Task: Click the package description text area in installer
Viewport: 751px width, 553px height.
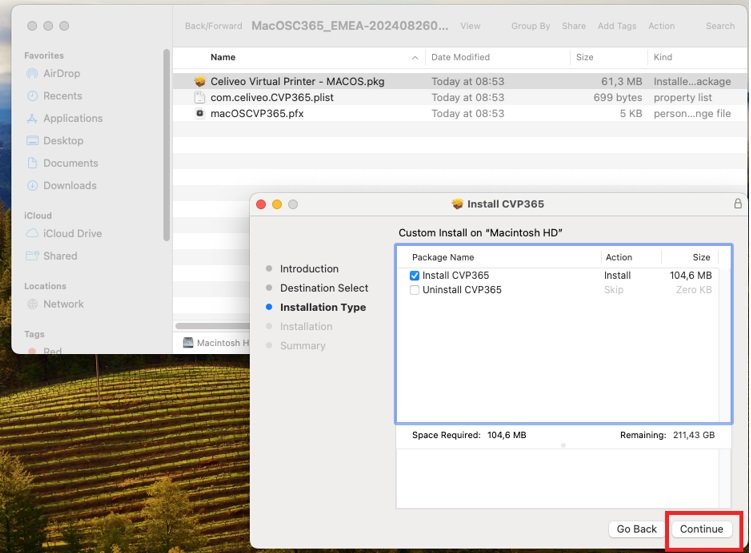Action: click(563, 479)
